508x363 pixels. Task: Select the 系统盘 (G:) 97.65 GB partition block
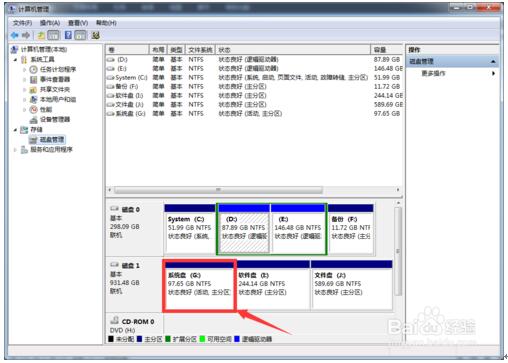click(199, 285)
